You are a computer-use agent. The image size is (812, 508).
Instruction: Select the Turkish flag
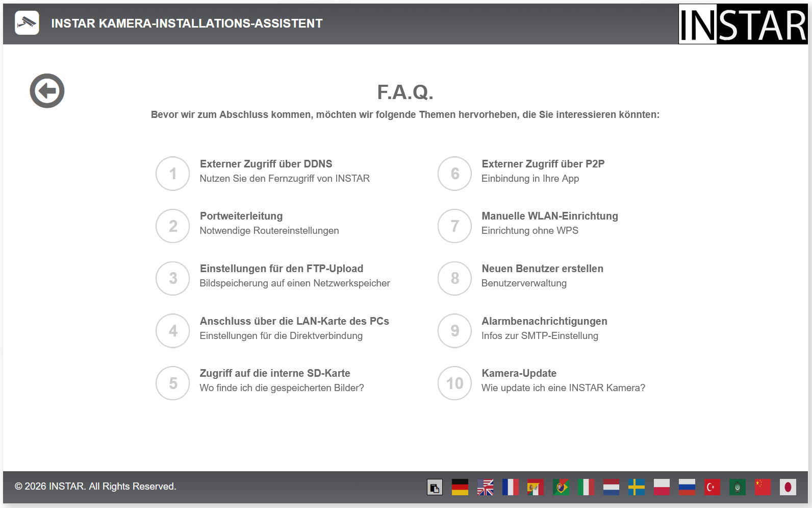[712, 487]
